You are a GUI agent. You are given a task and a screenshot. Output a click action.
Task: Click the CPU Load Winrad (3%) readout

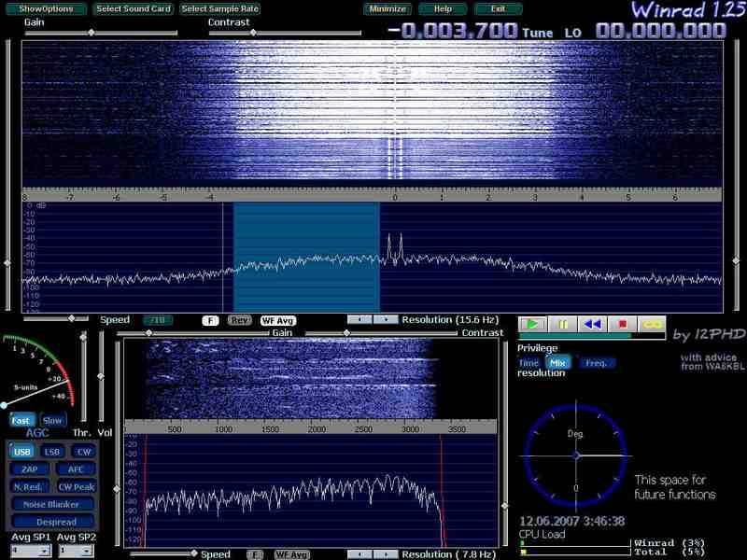coord(669,543)
